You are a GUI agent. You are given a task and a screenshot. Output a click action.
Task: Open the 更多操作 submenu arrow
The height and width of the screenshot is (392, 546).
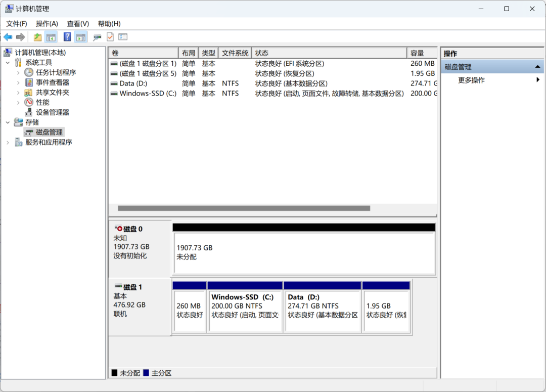point(538,80)
